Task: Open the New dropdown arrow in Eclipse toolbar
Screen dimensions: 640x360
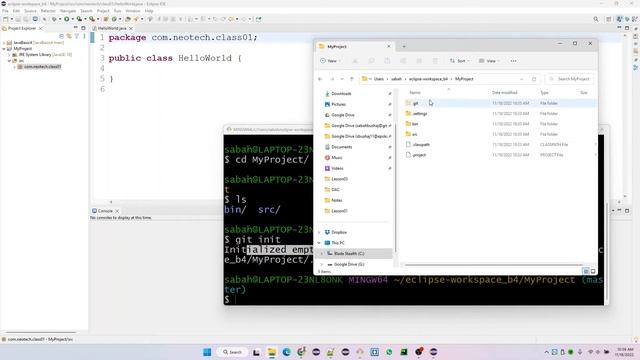Action: (11, 19)
